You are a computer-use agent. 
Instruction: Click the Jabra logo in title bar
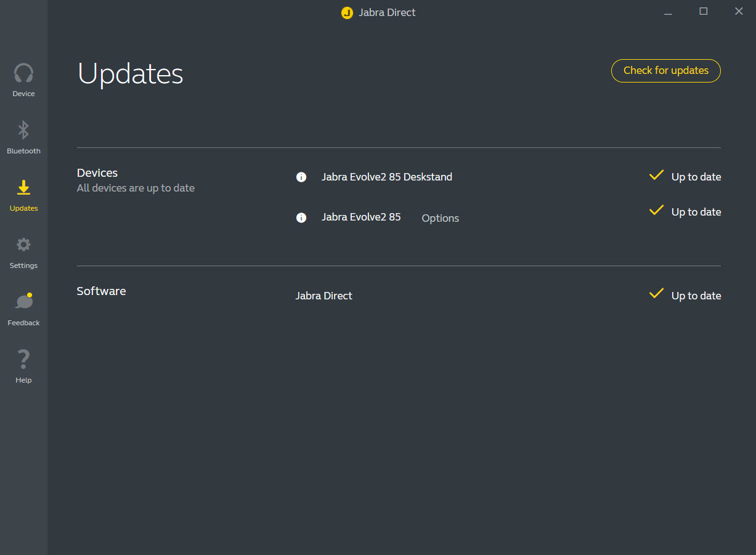coord(347,12)
